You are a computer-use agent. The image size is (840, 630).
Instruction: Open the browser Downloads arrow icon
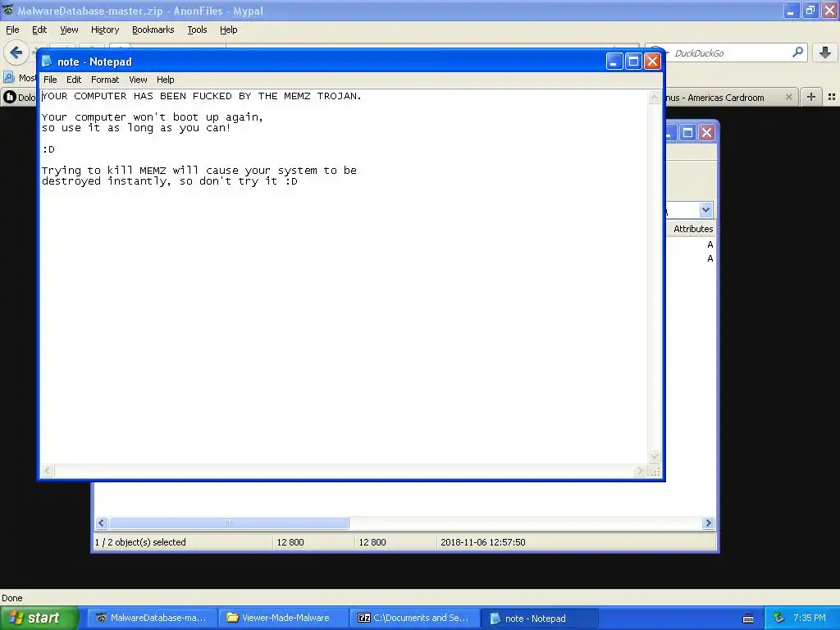pyautogui.click(x=825, y=52)
